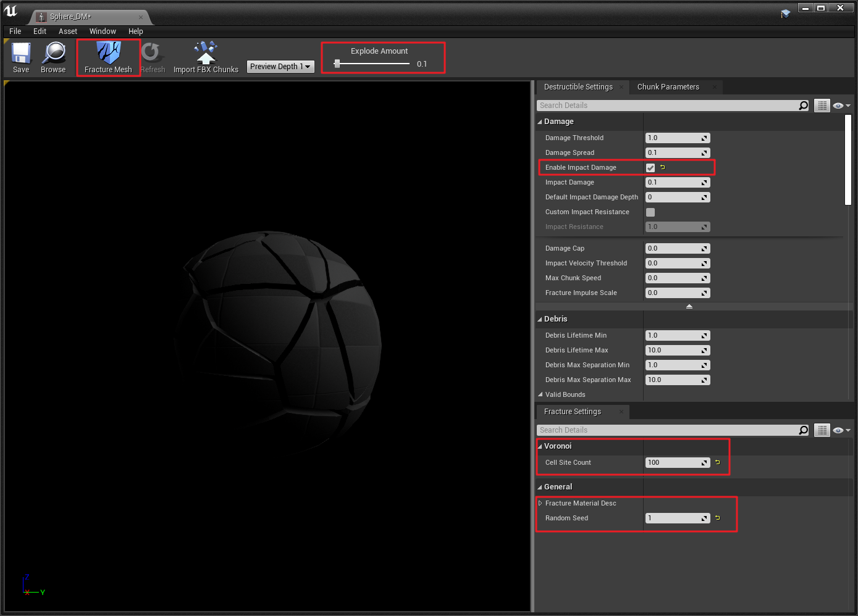
Task: Open the Preview Depth 1 dropdown
Action: tap(280, 67)
